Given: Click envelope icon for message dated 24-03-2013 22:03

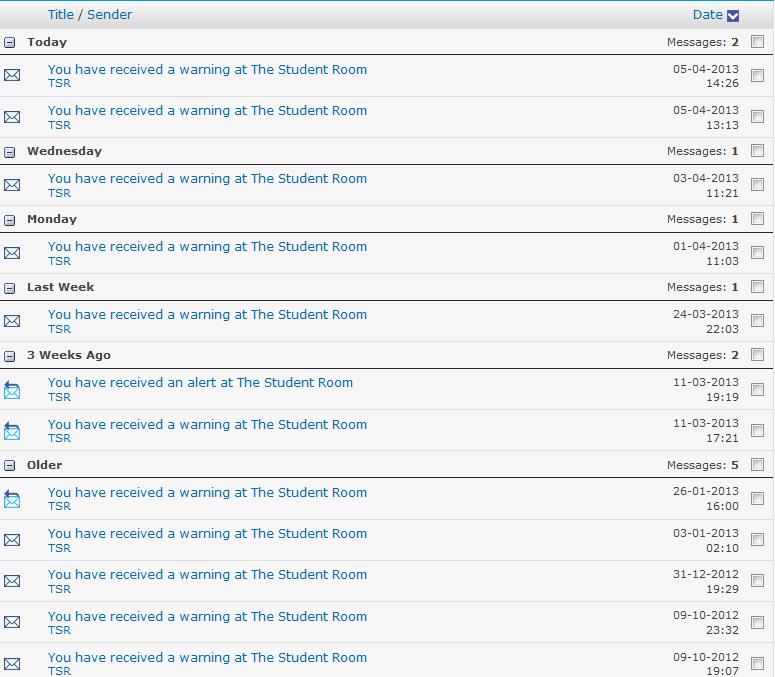Looking at the screenshot, I should click(12, 321).
